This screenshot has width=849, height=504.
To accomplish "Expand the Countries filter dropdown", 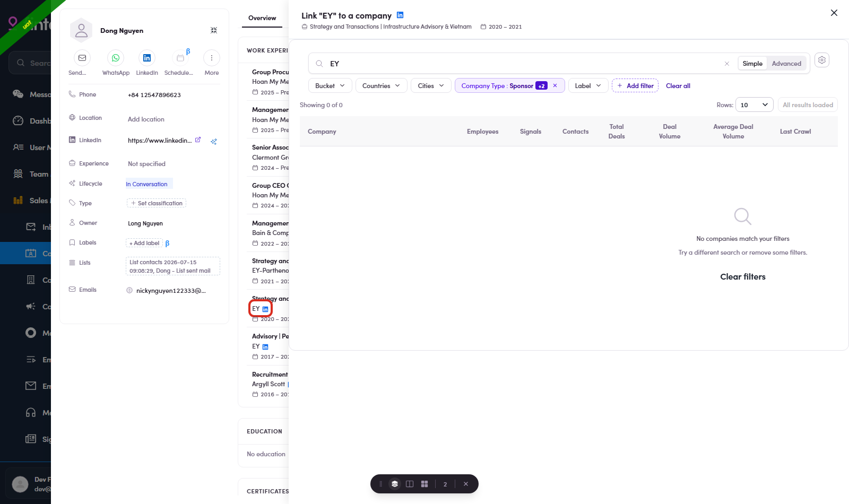I will (382, 85).
